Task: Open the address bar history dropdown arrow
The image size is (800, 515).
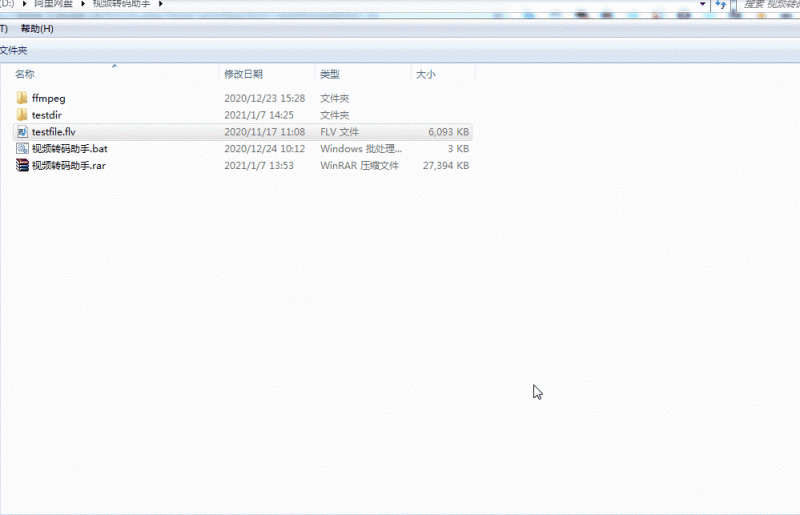Action: pyautogui.click(x=704, y=5)
